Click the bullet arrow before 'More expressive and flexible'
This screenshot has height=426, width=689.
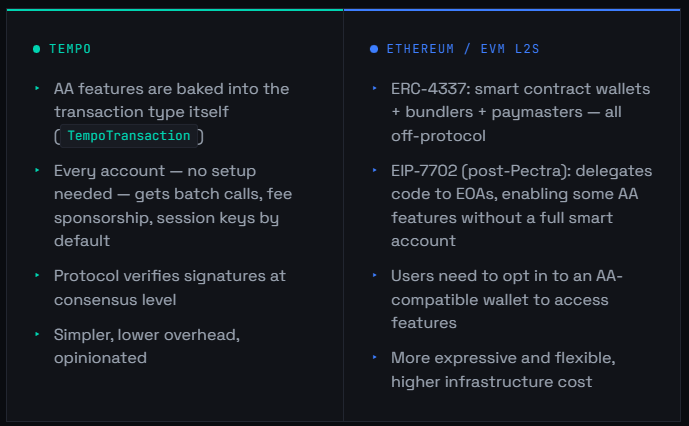click(x=374, y=356)
